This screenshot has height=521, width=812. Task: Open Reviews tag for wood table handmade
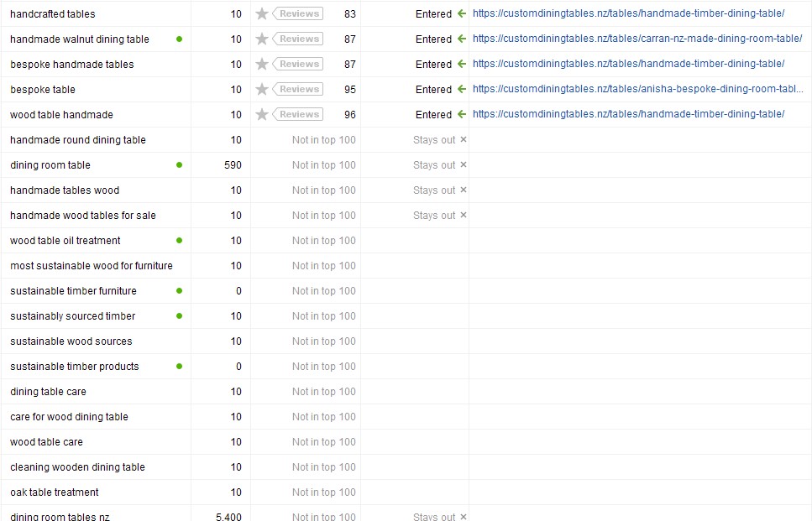(x=298, y=114)
